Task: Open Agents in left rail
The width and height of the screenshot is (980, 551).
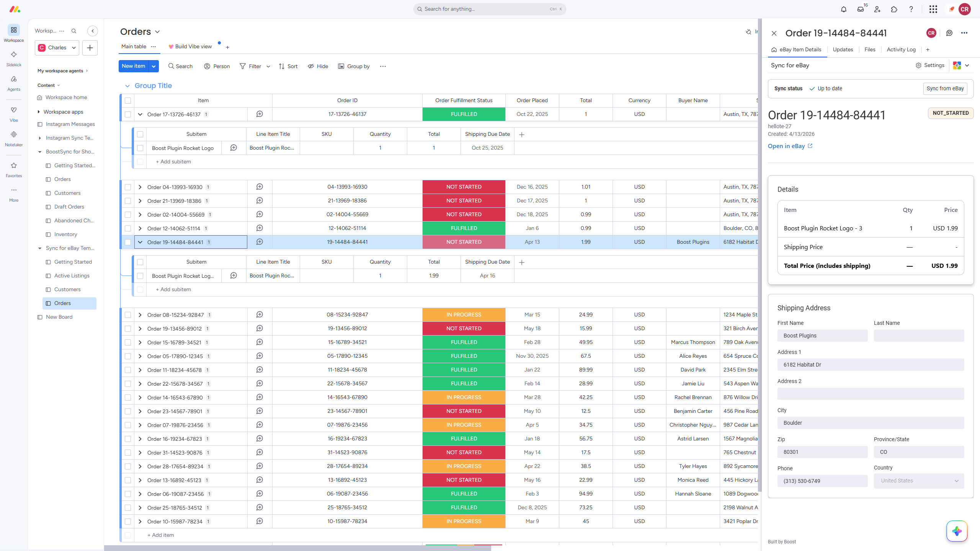Action: click(x=14, y=83)
